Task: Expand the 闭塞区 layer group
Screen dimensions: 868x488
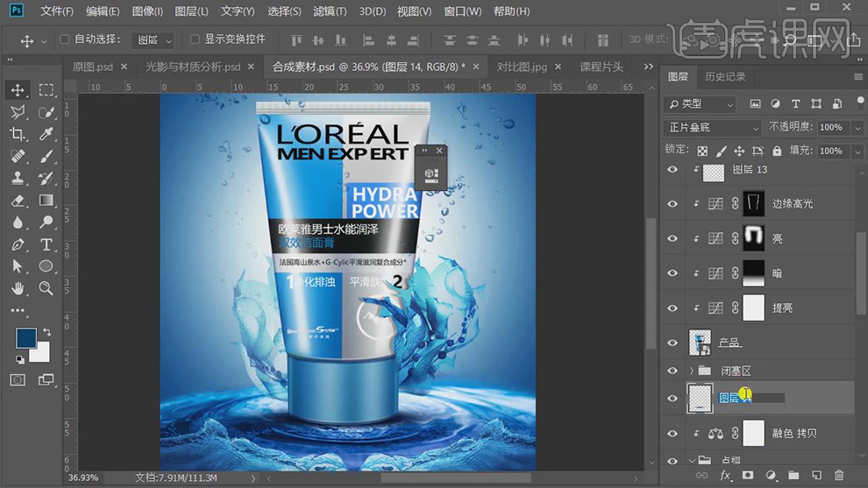Action: 692,371
